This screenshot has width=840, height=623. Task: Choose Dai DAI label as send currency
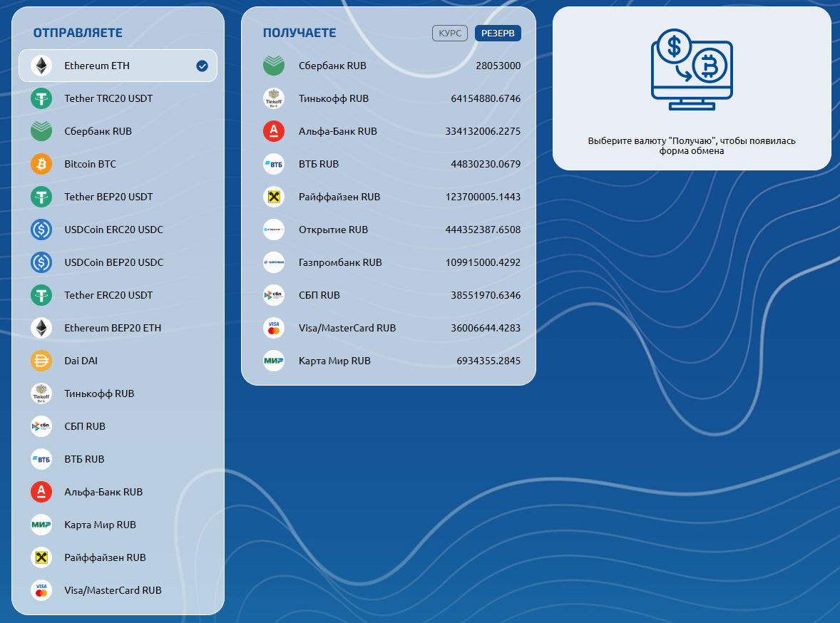click(81, 361)
